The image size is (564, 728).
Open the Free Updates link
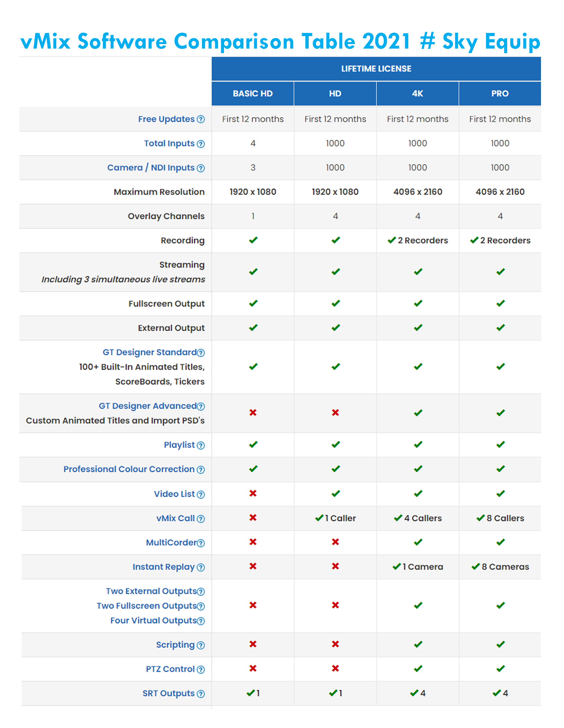(x=166, y=119)
